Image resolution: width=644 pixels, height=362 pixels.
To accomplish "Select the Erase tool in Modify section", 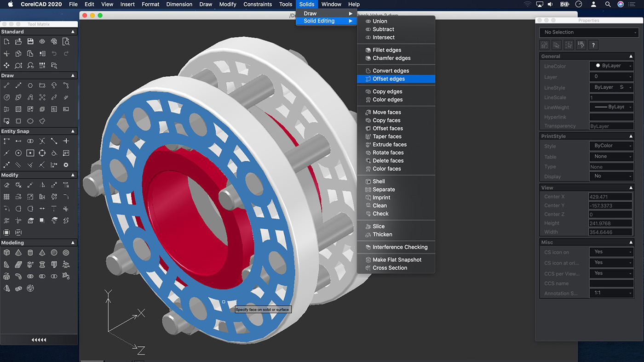I will [x=6, y=185].
